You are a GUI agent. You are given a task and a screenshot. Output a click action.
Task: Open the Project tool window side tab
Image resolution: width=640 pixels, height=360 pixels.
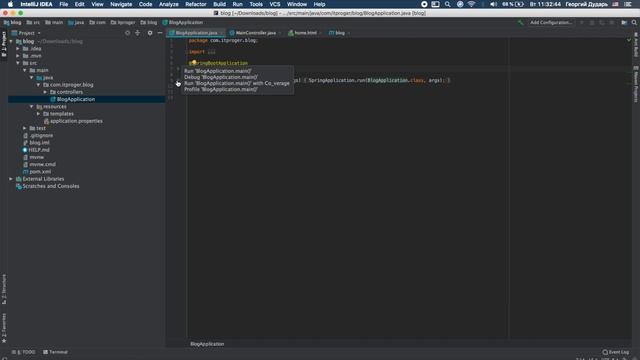coord(4,44)
